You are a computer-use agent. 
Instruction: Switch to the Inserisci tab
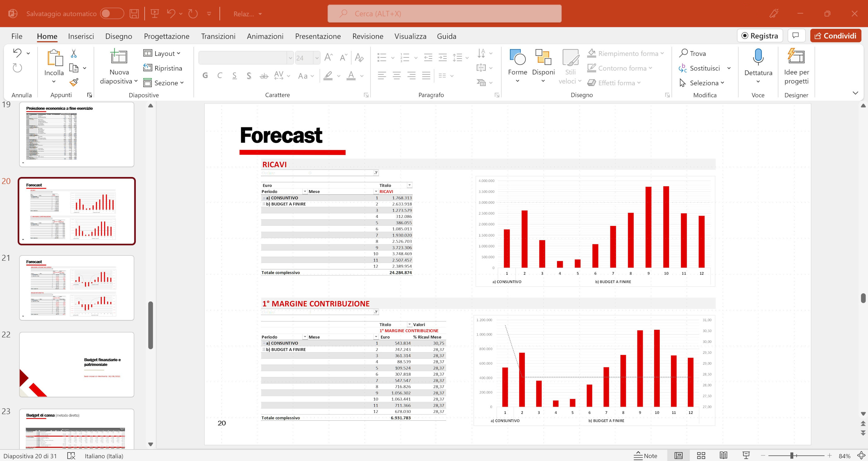[81, 36]
